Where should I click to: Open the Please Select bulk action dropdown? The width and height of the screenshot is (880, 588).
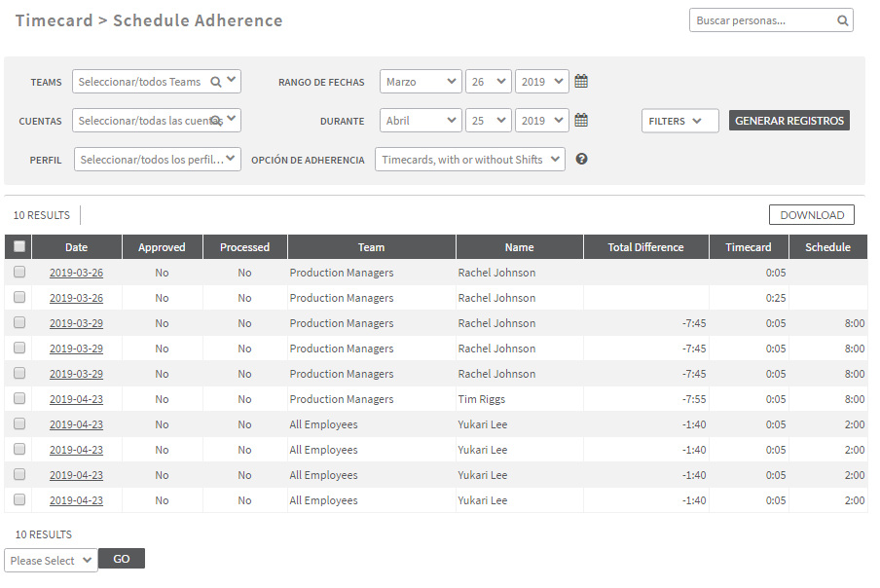[51, 560]
